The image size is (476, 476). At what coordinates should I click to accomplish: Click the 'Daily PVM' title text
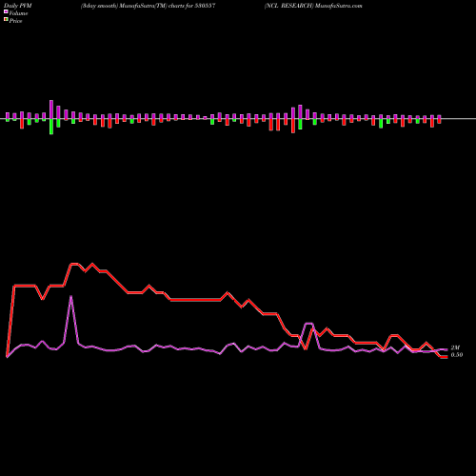click(18, 6)
